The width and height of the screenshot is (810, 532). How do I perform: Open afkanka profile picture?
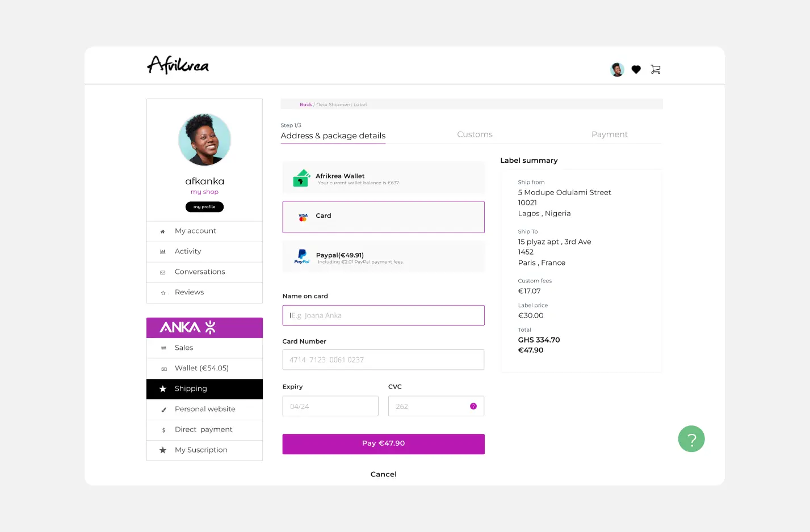pos(204,140)
